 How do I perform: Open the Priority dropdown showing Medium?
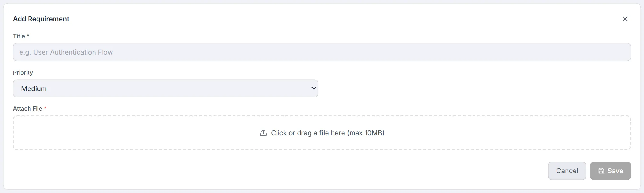(x=165, y=88)
